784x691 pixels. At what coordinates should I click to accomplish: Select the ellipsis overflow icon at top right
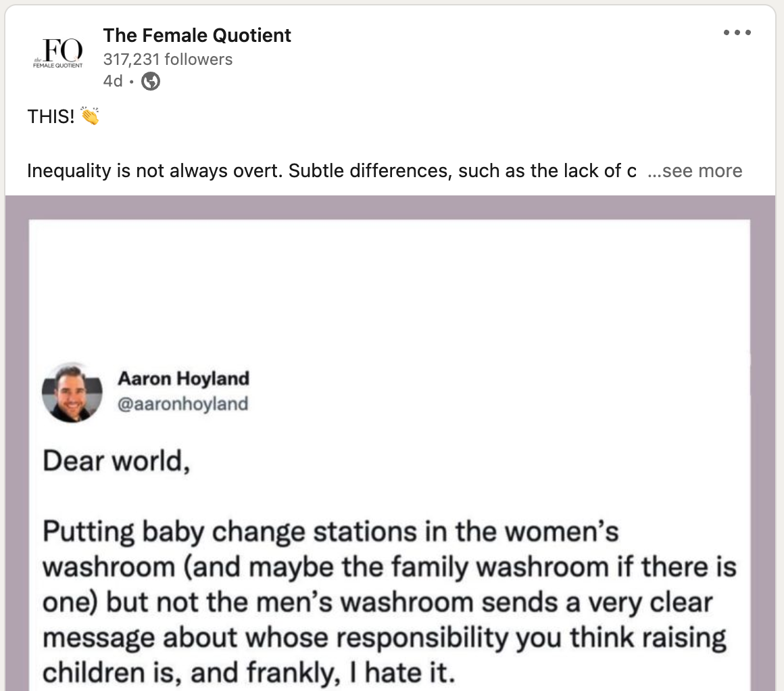(x=737, y=32)
